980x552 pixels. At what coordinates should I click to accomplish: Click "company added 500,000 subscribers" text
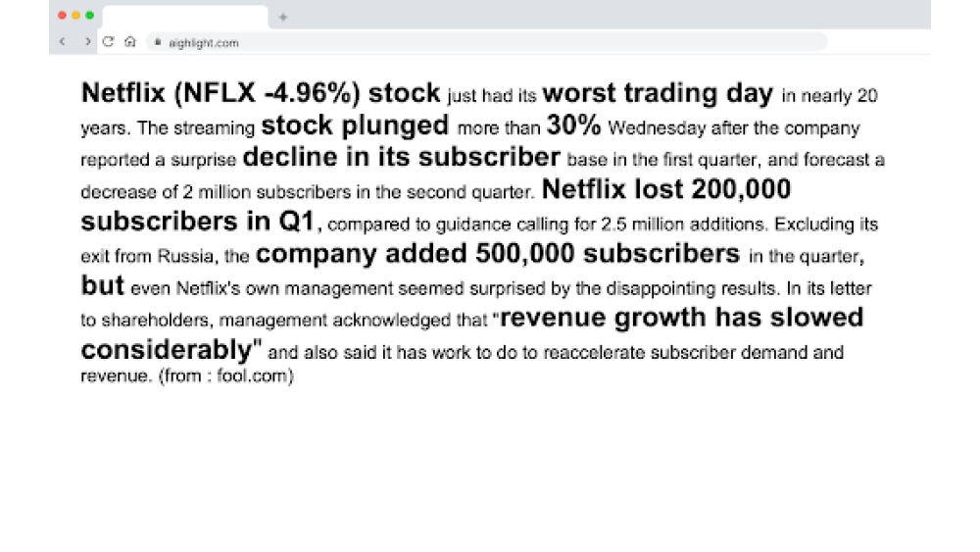(x=497, y=255)
